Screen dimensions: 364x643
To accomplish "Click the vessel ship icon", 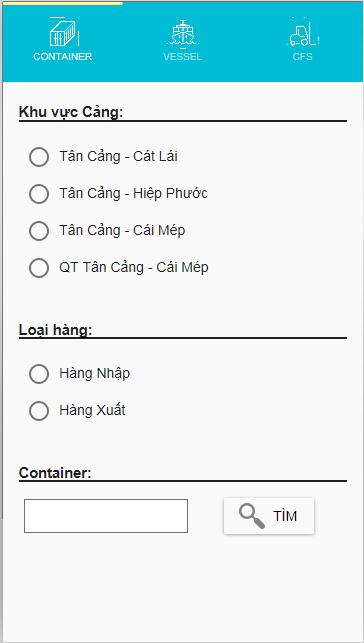I will (183, 33).
